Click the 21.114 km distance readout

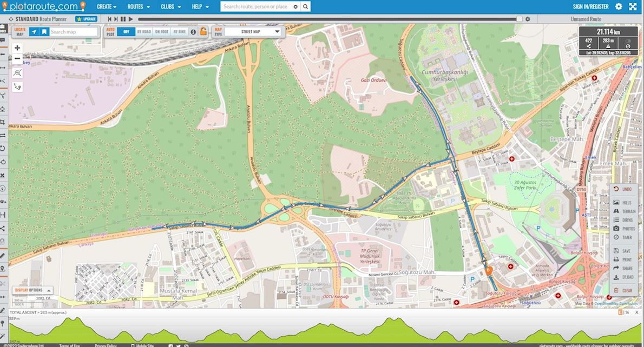pos(608,31)
